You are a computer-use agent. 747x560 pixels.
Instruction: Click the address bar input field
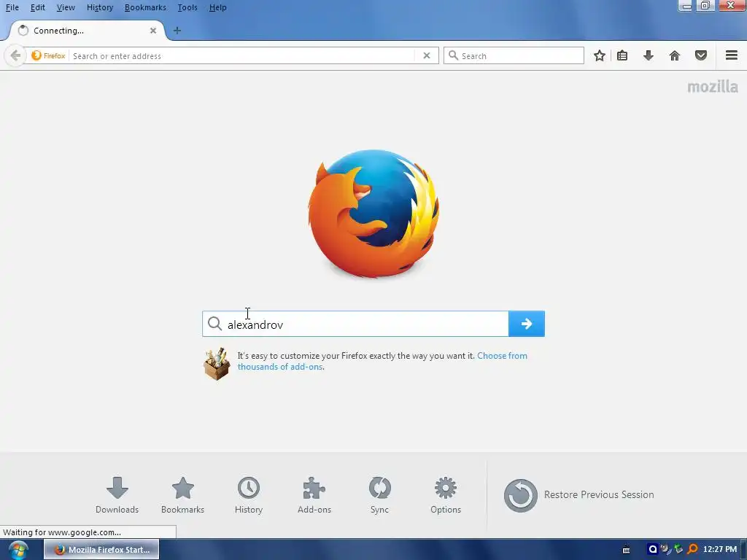243,55
